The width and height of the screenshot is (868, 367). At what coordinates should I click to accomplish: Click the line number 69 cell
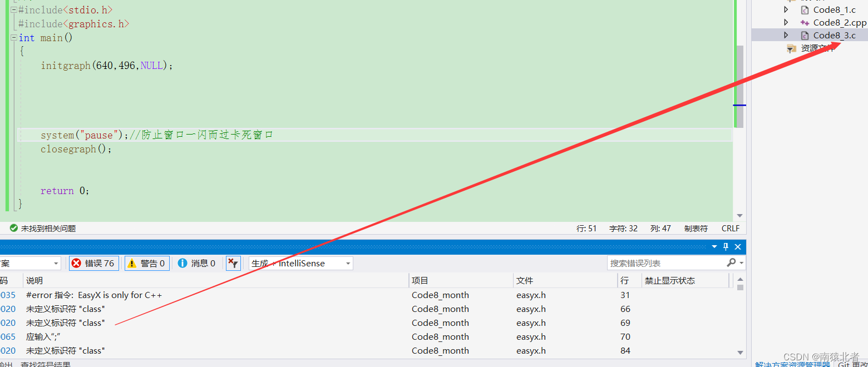625,323
